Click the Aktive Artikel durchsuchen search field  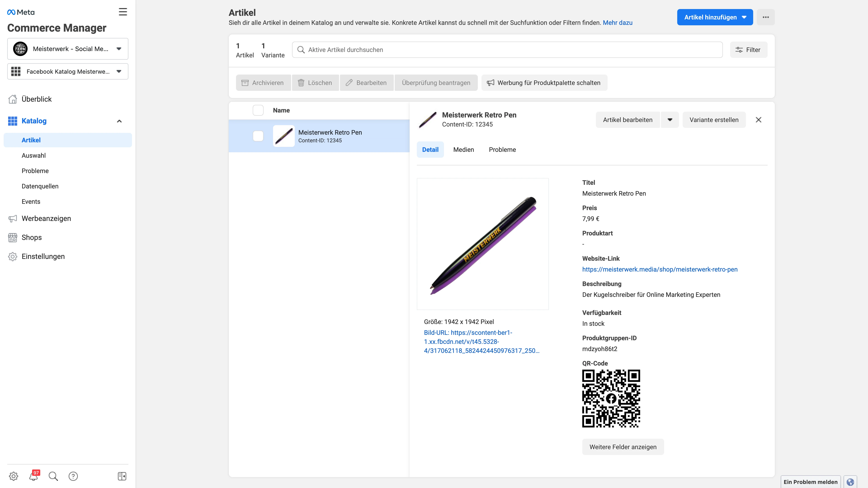coord(507,50)
